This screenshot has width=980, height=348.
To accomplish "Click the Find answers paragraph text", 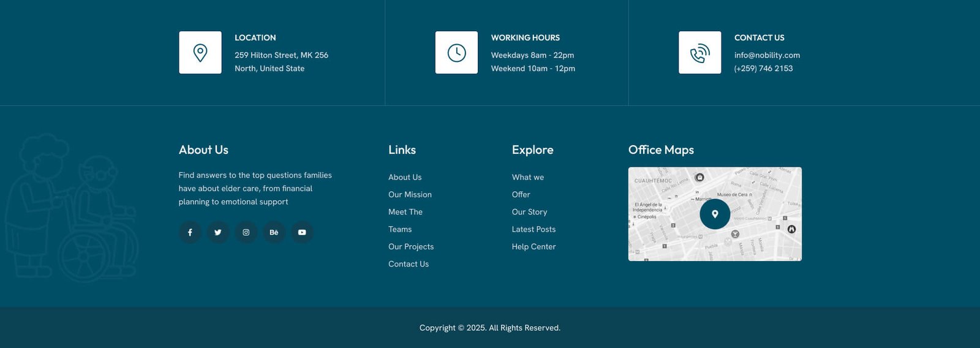I will (x=255, y=189).
